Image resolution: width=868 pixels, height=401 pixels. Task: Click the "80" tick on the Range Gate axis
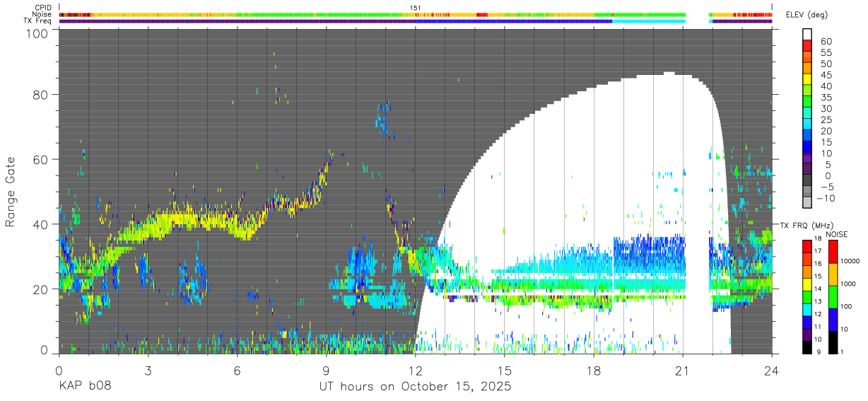pos(40,95)
